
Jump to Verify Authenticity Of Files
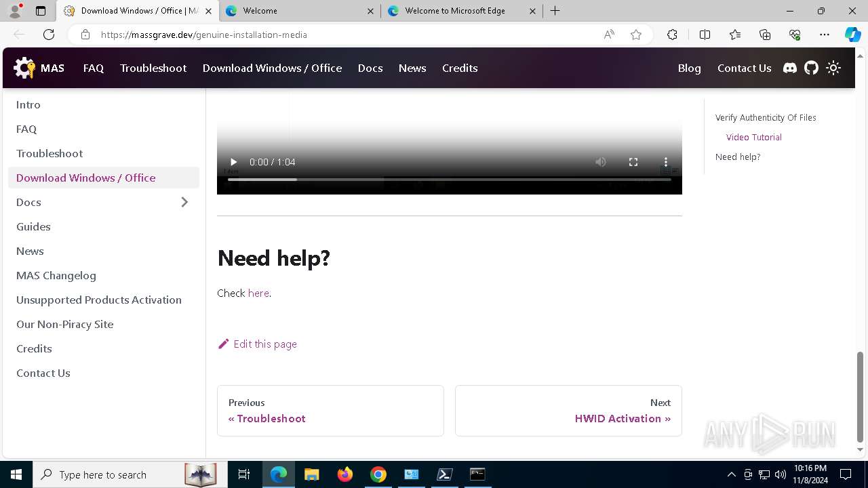click(x=766, y=117)
